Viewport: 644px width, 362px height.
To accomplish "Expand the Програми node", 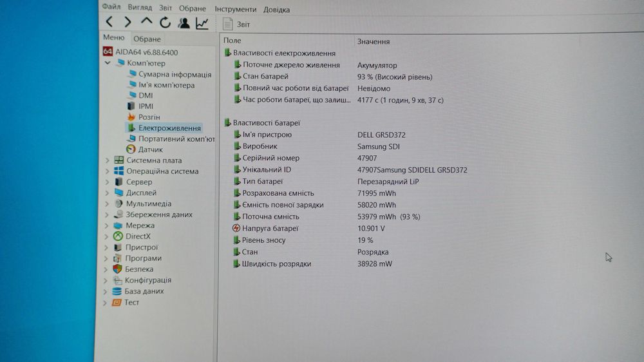I will 106,258.
